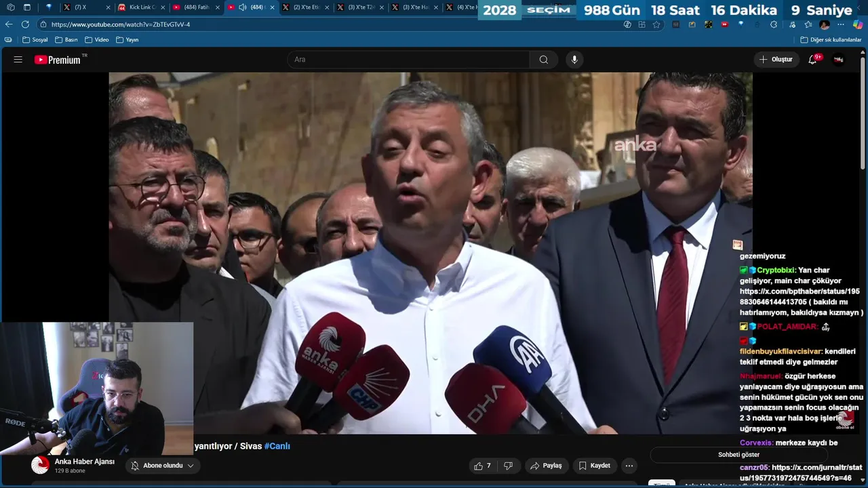Open the YouTube guide hamburger menu
Viewport: 868px width, 488px height.
(x=18, y=60)
